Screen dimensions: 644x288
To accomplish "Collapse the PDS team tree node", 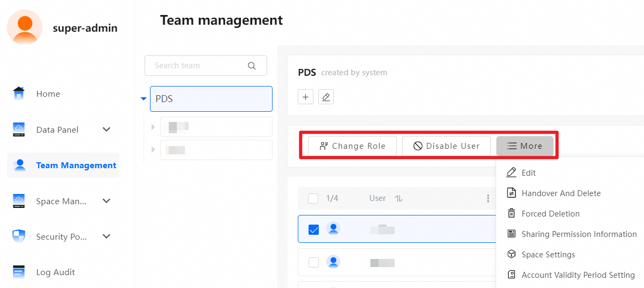I will (143, 99).
